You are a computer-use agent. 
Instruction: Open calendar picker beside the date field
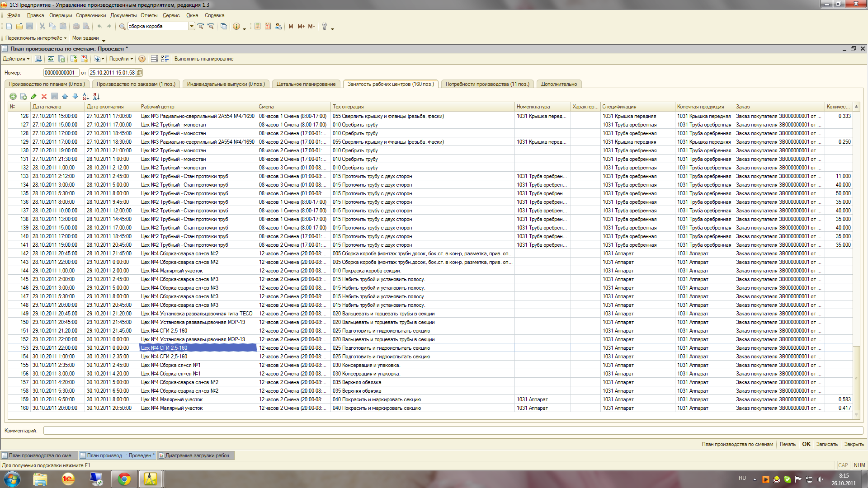pos(139,73)
